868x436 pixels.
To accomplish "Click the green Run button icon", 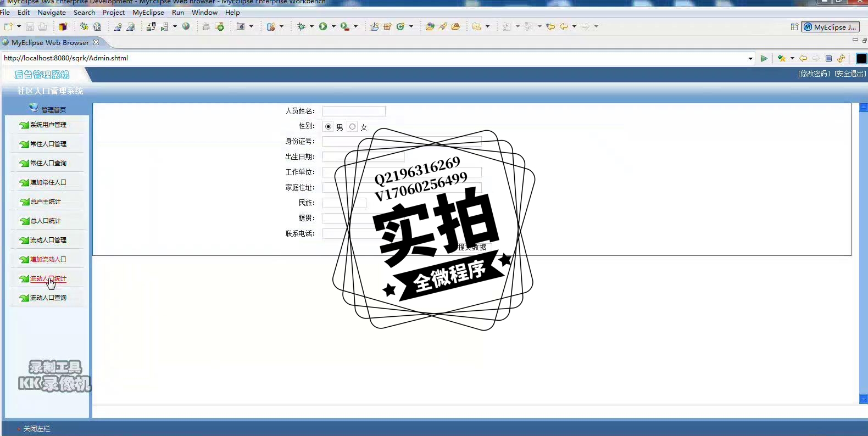I will 323,26.
